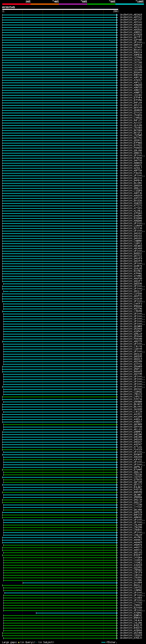Select hit label UniRef100_P84098
The image size is (146, 644).
point(131,339)
